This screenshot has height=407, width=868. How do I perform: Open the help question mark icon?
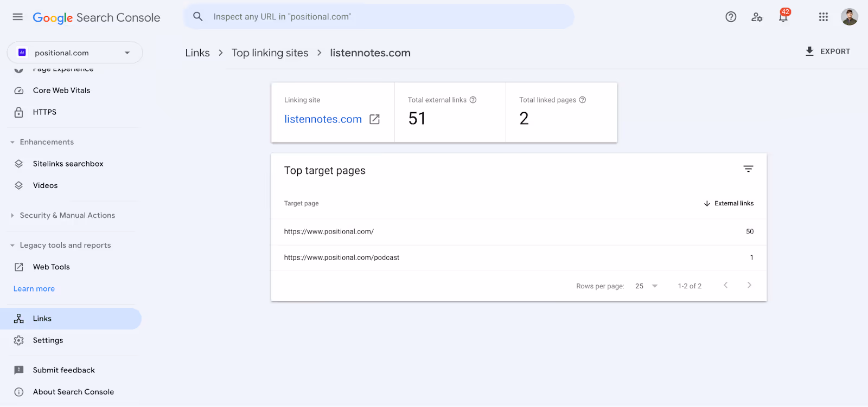(x=731, y=17)
